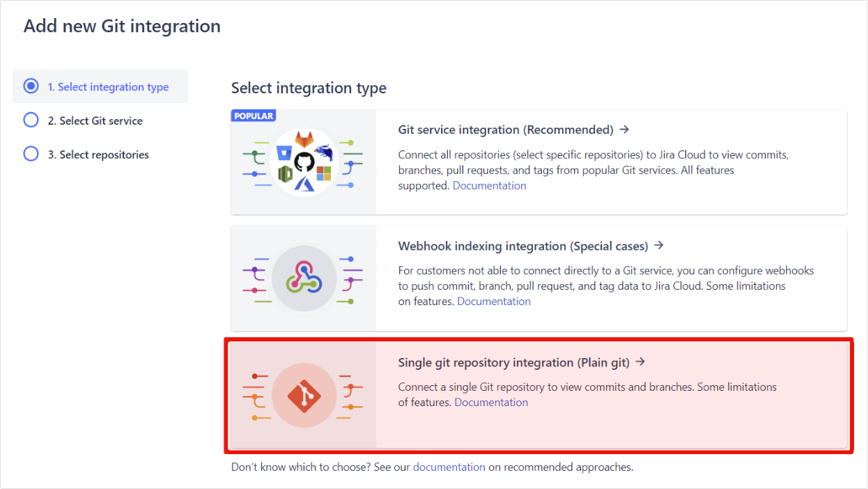
Task: Click the Microsoft four-square logo
Action: tap(324, 173)
